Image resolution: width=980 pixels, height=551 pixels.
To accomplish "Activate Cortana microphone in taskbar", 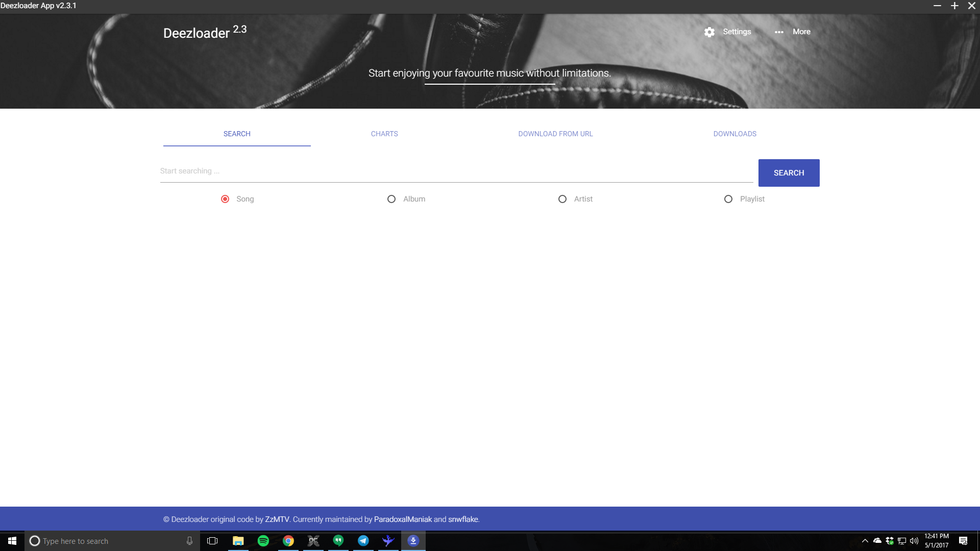I will 189,541.
